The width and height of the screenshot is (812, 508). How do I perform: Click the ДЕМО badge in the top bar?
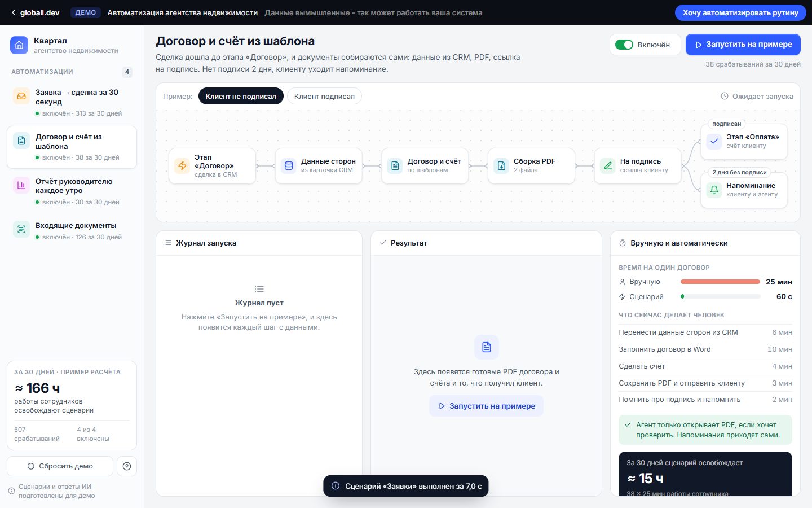(x=86, y=12)
